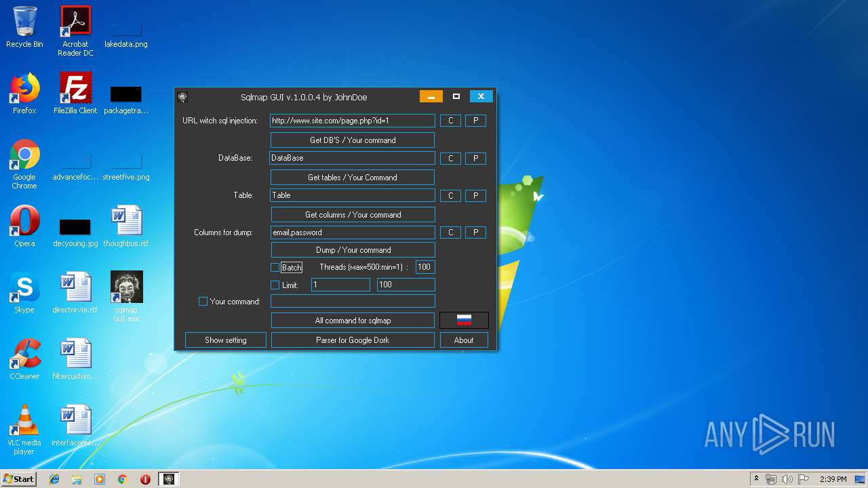This screenshot has height=488, width=868.
Task: Open Windows Media Player taskbar icon
Action: 100,479
